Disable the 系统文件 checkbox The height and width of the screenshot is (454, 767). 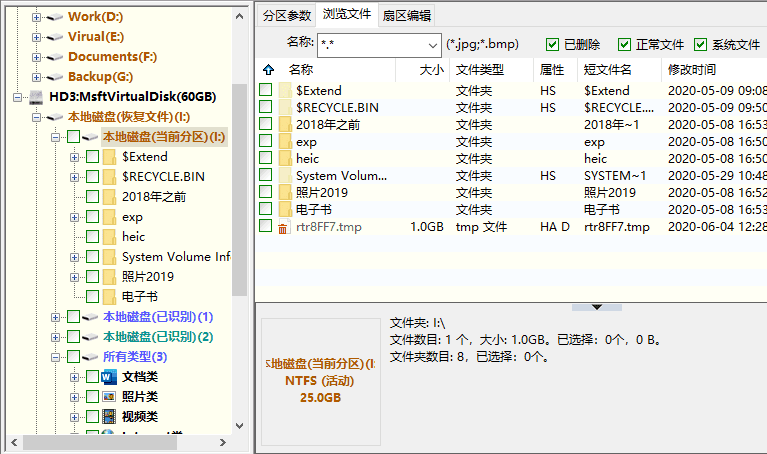[x=699, y=45]
